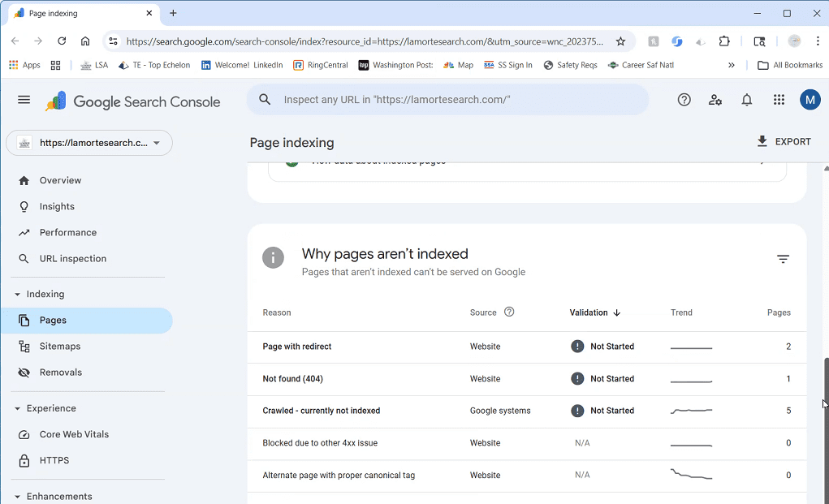The width and height of the screenshot is (829, 504).
Task: Click the Chrome profile avatar
Action: coord(794,41)
